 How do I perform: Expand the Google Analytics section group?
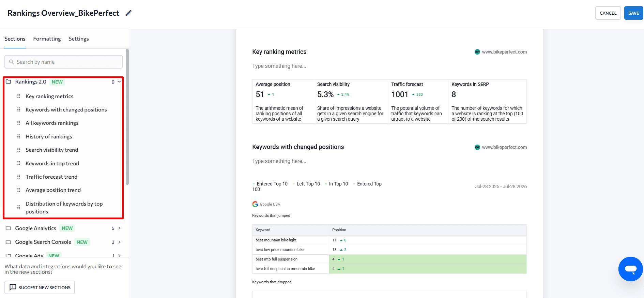(119, 228)
